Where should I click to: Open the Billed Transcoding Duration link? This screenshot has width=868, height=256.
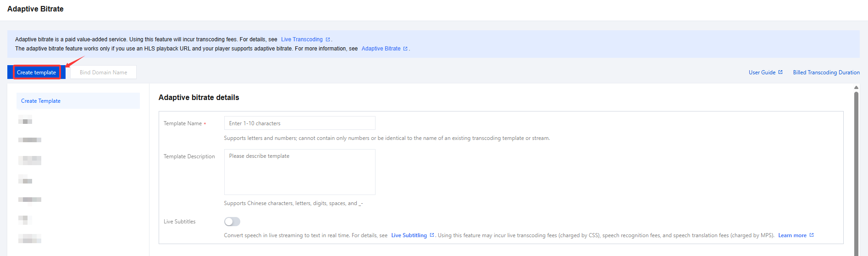(826, 72)
